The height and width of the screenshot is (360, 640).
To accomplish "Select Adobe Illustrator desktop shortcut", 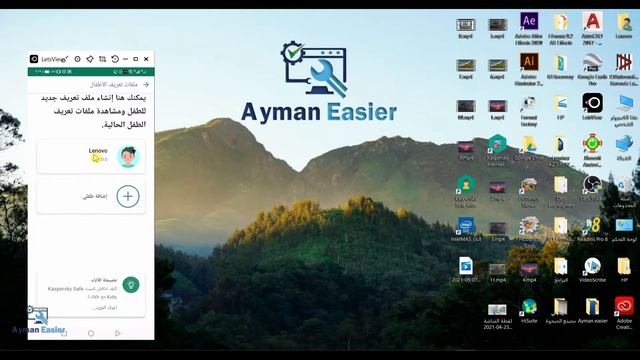I will pyautogui.click(x=529, y=69).
